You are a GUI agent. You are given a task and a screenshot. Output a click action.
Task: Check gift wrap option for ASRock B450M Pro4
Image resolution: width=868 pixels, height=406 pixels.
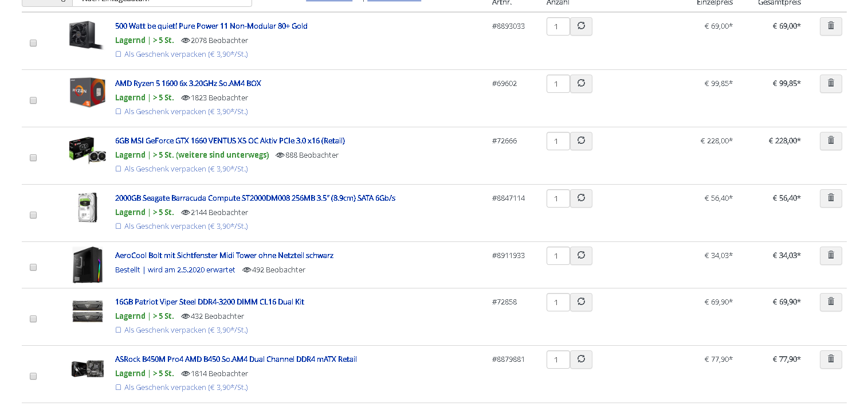(x=119, y=388)
